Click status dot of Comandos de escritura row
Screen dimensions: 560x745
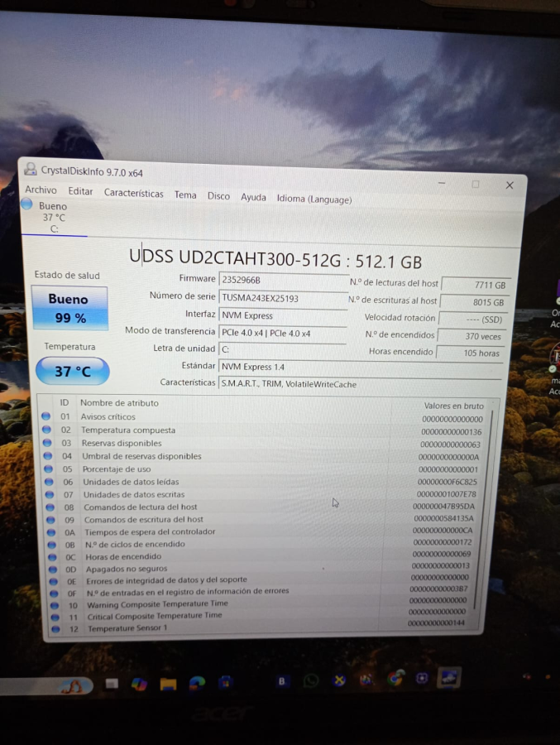point(50,520)
